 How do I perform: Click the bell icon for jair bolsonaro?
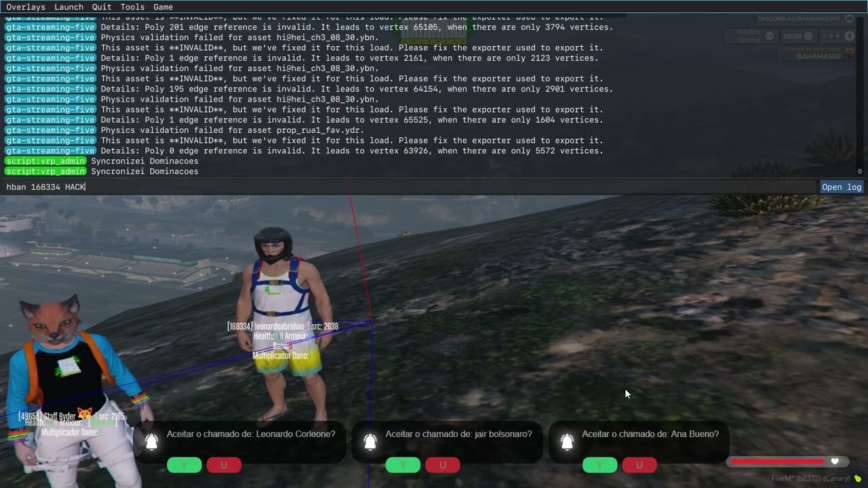coord(370,442)
